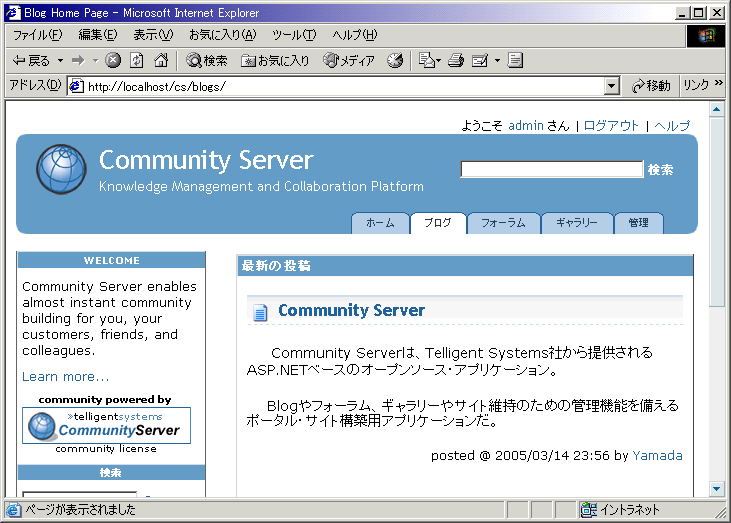731x523 pixels.
Task: Click the 移動 Go button
Action: tap(651, 86)
